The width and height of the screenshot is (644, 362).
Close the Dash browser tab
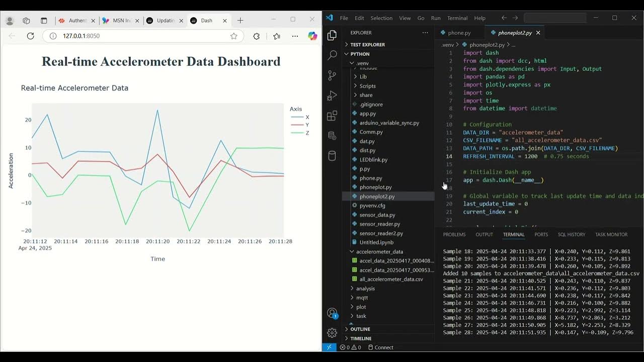(x=225, y=21)
